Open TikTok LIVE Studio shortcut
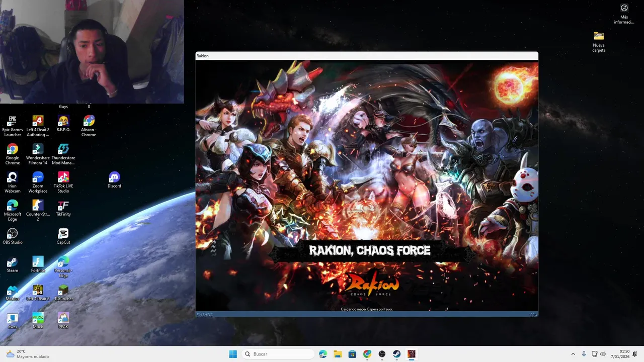Screen dimensions: 644x362 click(x=63, y=182)
